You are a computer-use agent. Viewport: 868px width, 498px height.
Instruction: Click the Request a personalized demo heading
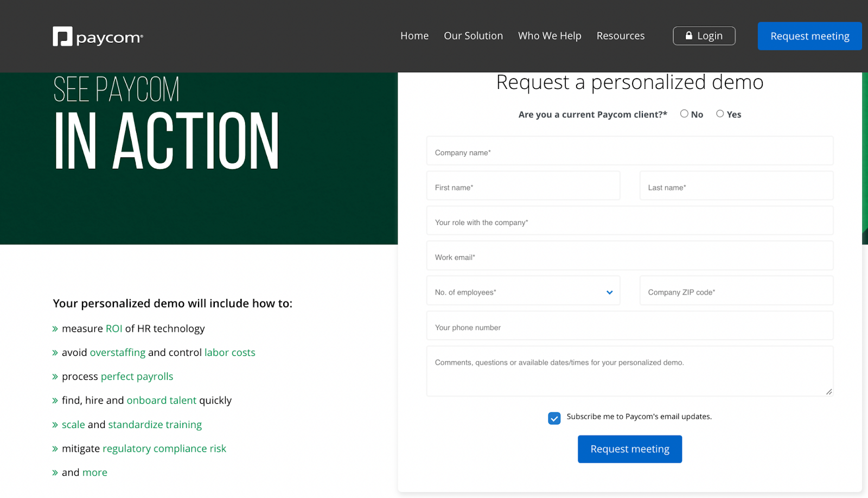pos(630,82)
